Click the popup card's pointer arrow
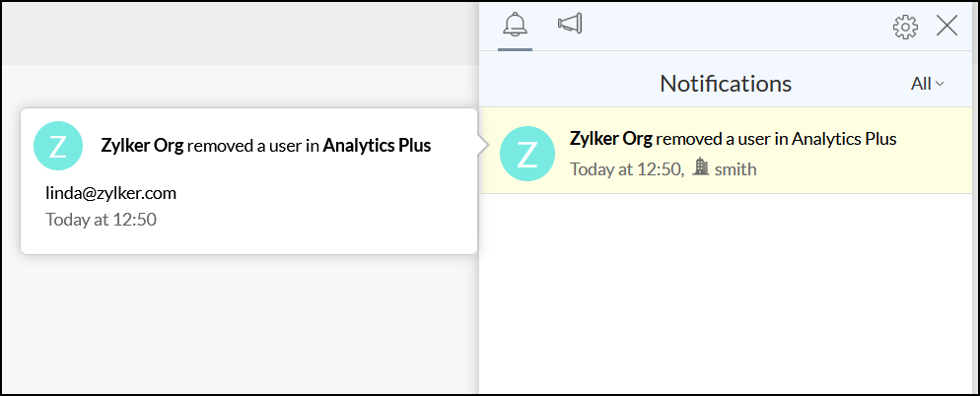 [483, 146]
